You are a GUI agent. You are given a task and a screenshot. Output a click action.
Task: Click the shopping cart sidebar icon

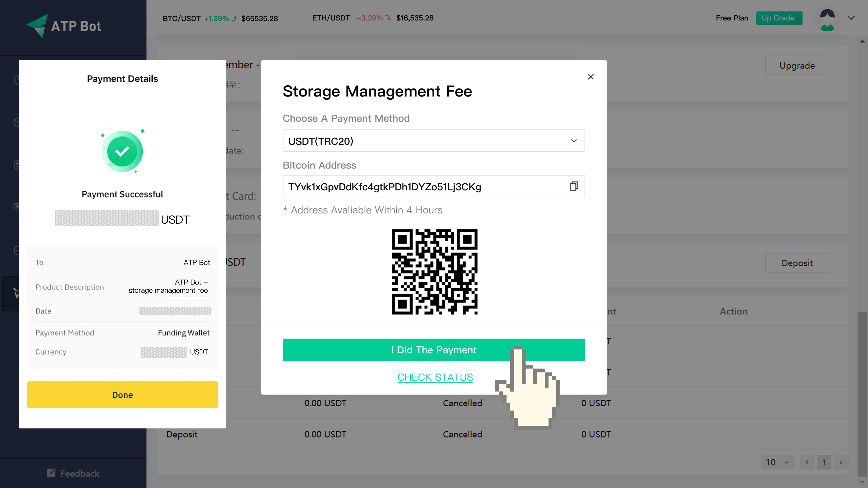(16, 293)
